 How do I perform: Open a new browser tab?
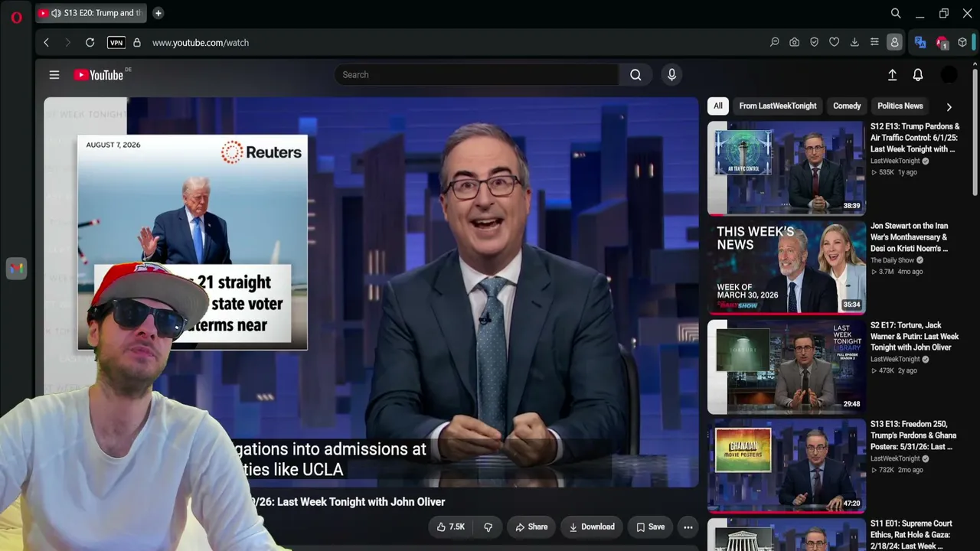click(158, 13)
